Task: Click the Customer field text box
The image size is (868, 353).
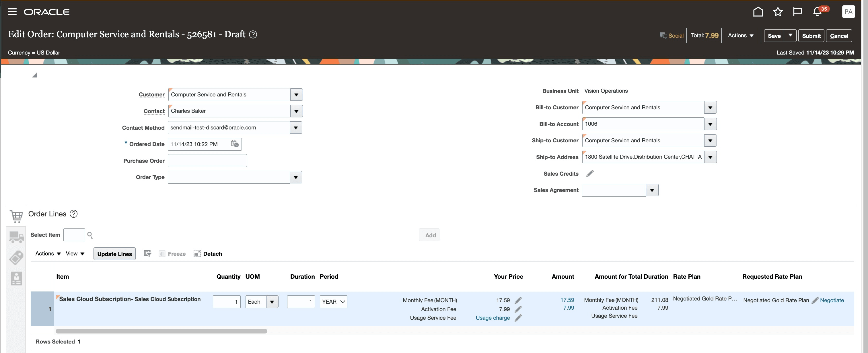Action: (229, 95)
